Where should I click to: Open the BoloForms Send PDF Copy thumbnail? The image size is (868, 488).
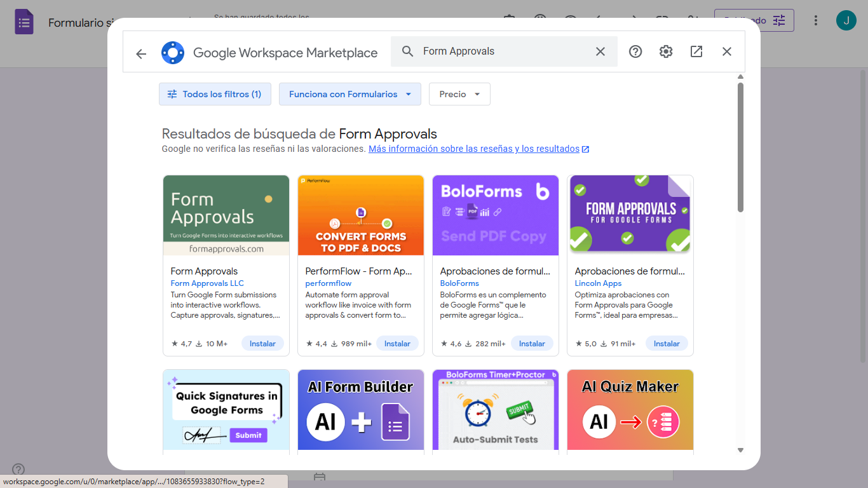(x=496, y=215)
